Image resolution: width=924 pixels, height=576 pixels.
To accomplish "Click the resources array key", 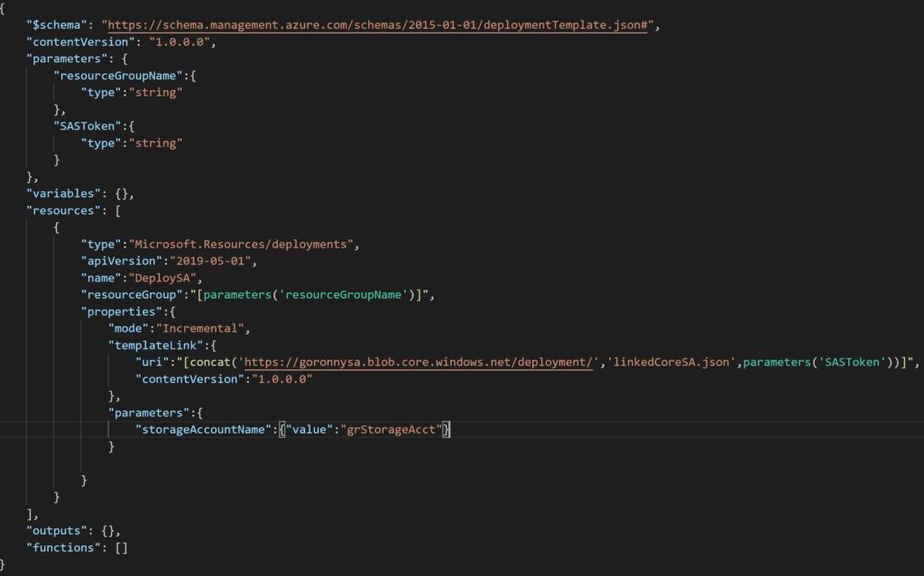I will pyautogui.click(x=63, y=209).
